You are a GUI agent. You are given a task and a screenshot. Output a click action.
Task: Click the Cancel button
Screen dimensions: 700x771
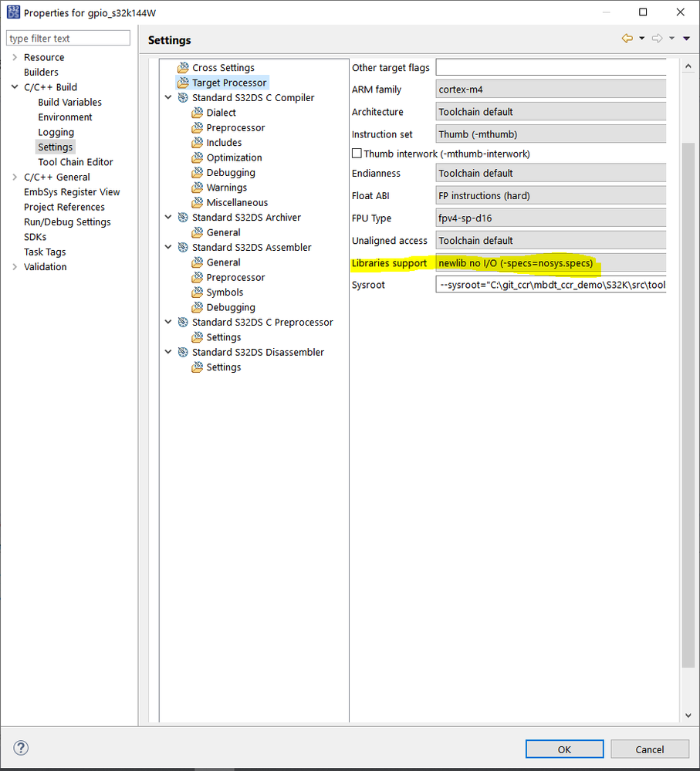(x=649, y=749)
